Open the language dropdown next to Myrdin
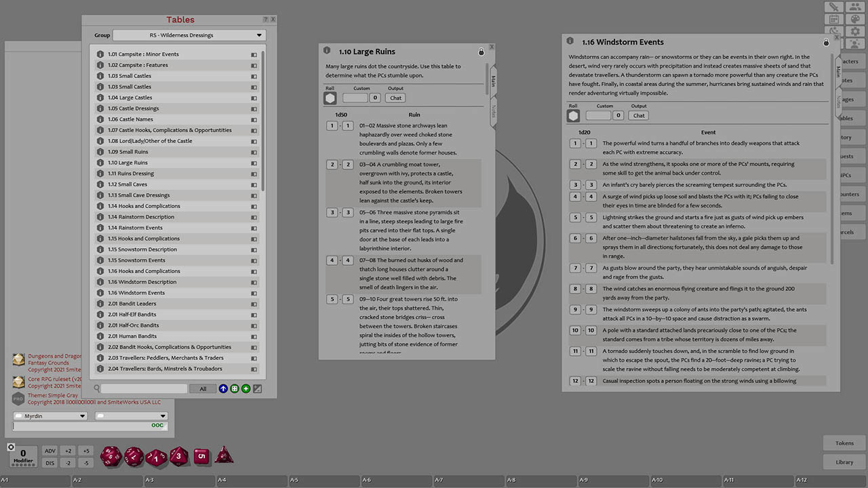The image size is (868, 488). click(131, 416)
